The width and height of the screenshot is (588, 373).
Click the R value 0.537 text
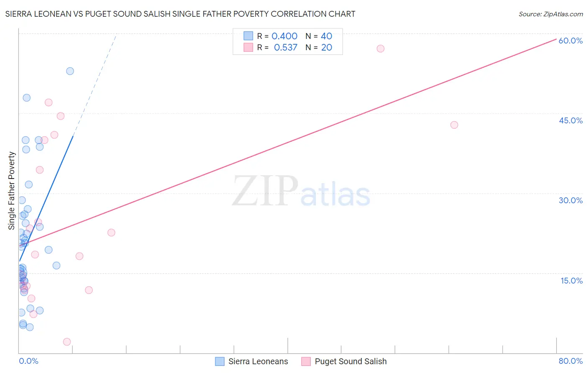(286, 47)
